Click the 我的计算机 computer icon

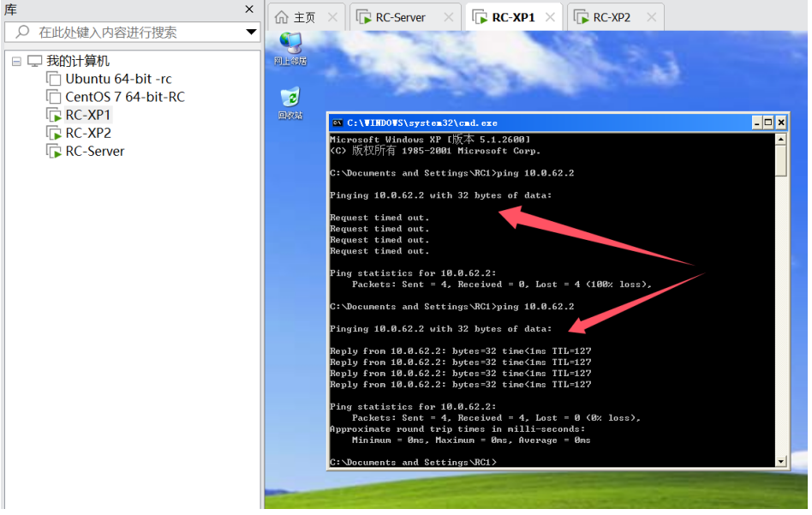34,61
